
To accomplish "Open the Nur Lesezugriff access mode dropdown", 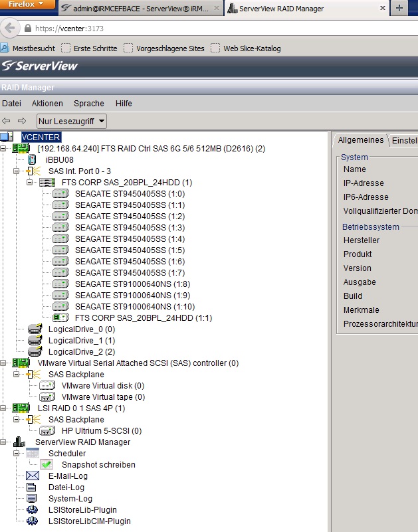I will point(72,121).
